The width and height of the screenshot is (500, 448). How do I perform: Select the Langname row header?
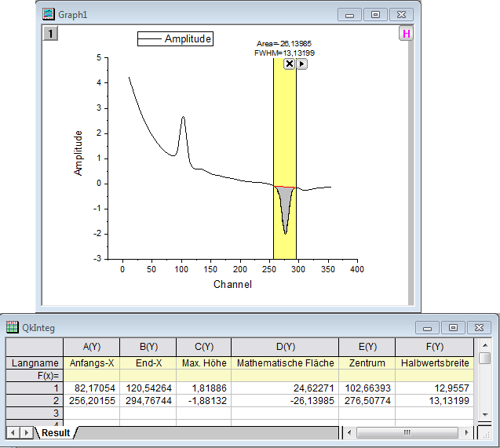(x=35, y=363)
